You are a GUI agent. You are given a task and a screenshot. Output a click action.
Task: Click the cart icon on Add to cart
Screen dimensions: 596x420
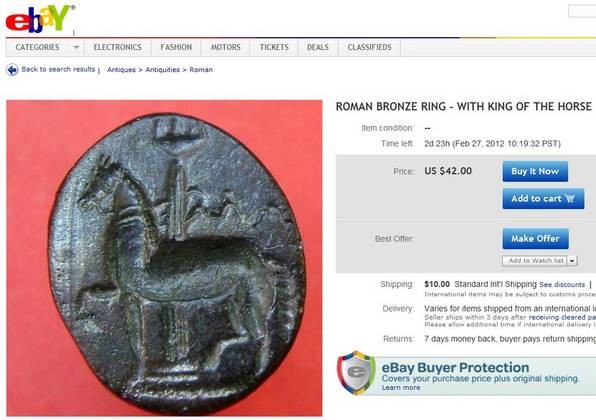tap(570, 198)
